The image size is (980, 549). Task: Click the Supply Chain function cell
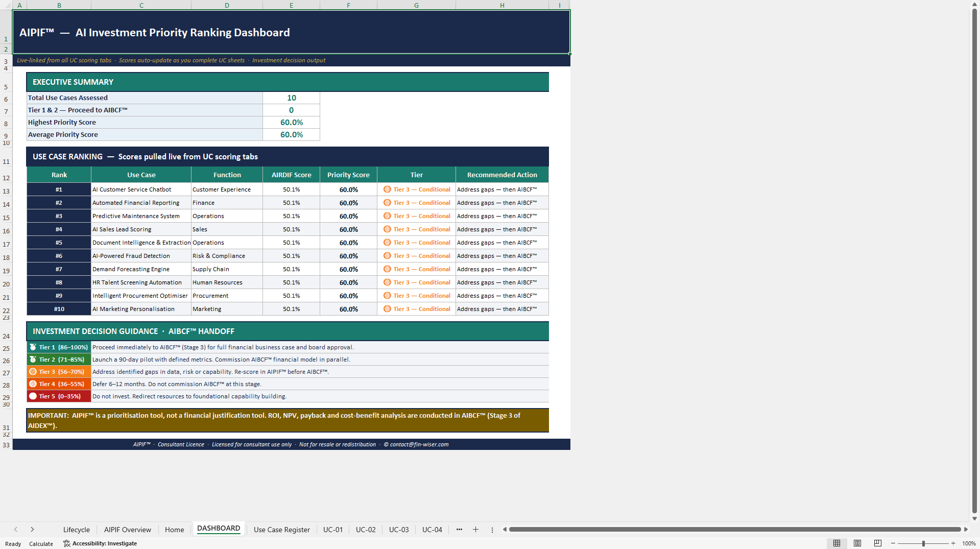pyautogui.click(x=227, y=269)
